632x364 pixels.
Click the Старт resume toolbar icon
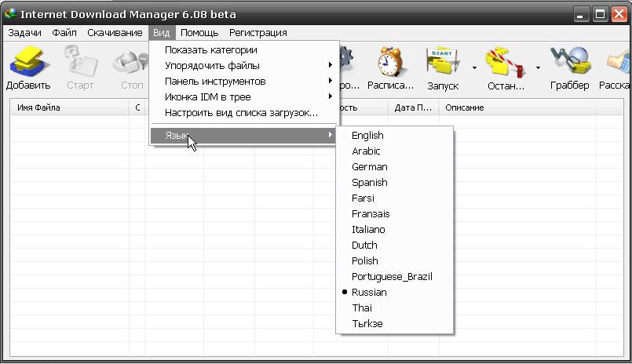click(x=80, y=61)
